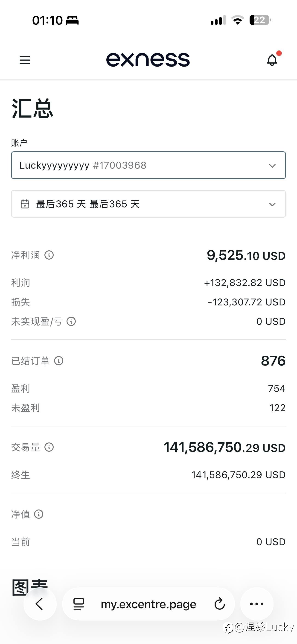Expand the account dropdown chevron
The width and height of the screenshot is (297, 644).
[272, 166]
